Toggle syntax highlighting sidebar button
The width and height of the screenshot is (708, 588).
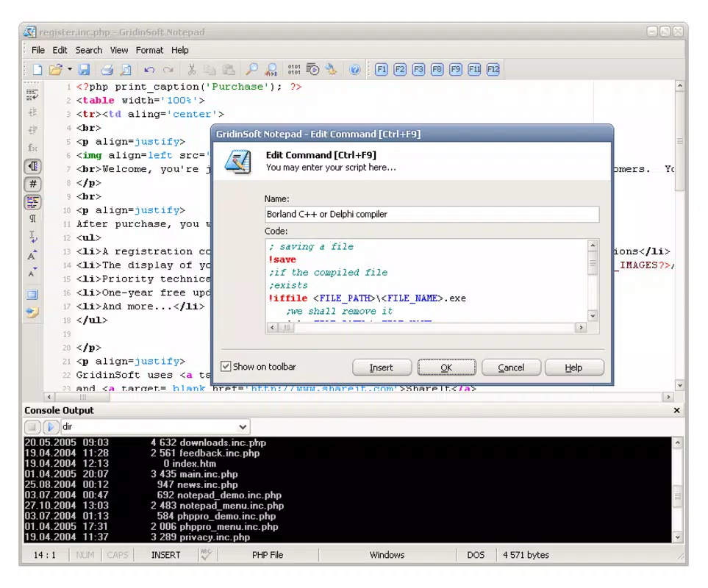tap(33, 202)
